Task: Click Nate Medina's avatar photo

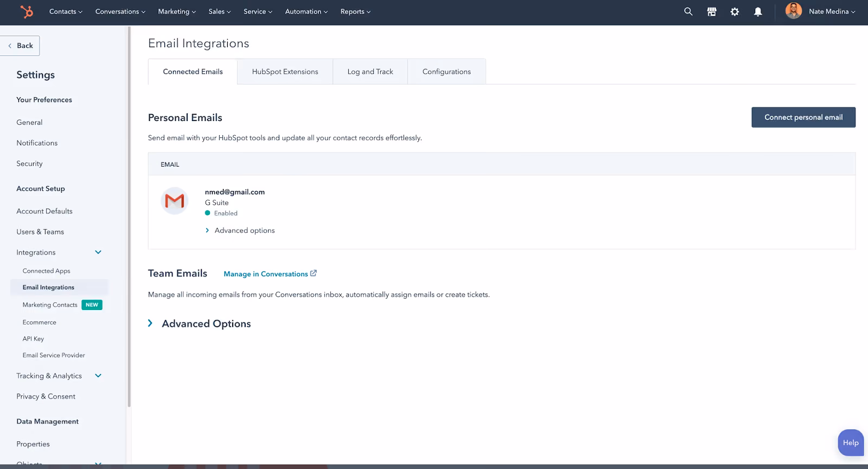Action: pos(794,11)
